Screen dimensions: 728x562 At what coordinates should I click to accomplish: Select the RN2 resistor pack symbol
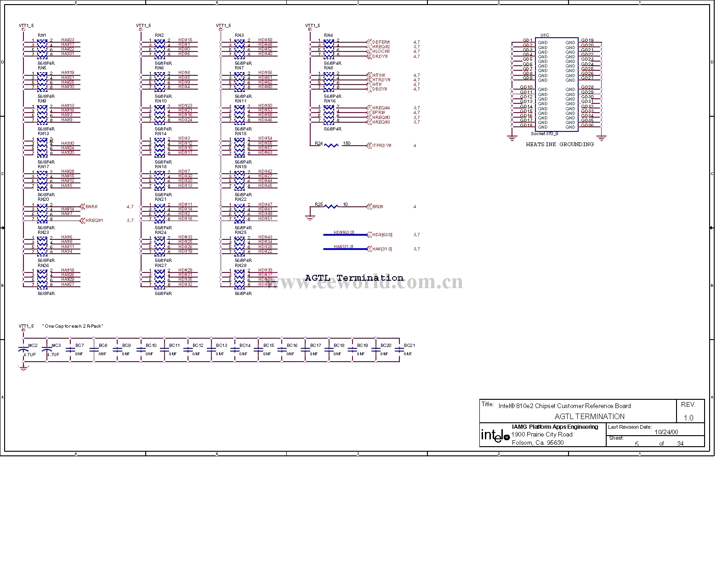[159, 49]
